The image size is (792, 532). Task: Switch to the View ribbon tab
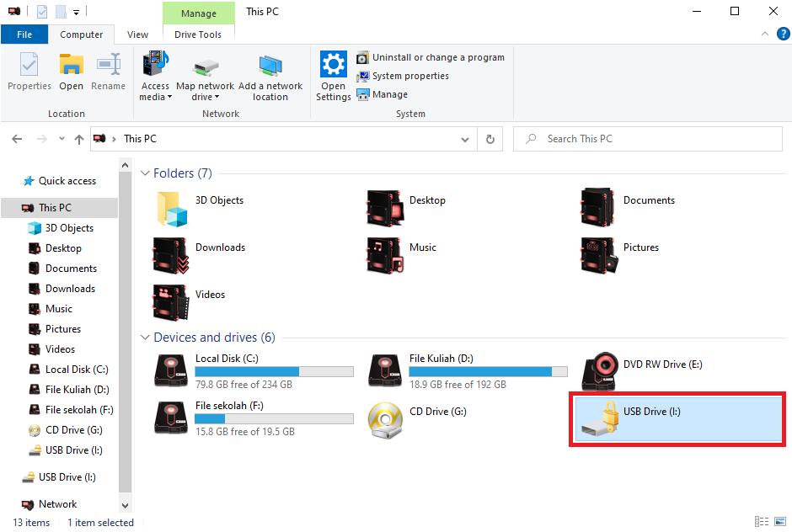[137, 35]
